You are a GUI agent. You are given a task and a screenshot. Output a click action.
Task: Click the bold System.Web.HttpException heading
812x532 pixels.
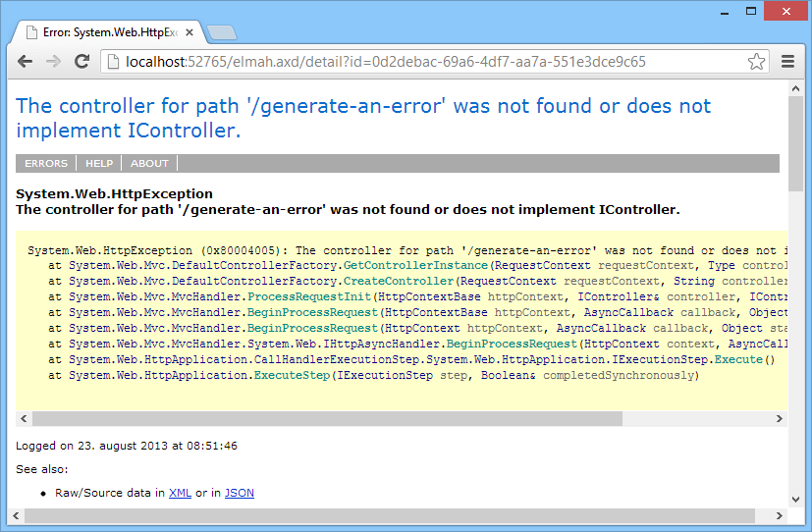tap(114, 193)
